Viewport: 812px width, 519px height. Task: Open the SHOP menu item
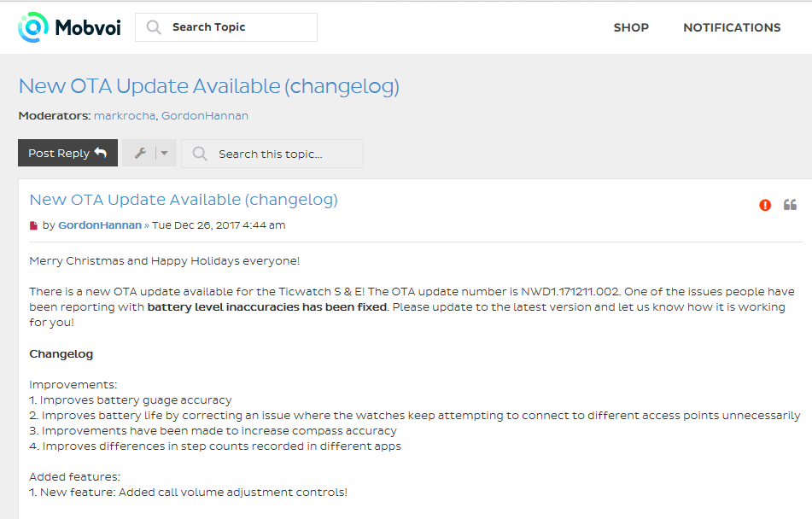click(631, 27)
